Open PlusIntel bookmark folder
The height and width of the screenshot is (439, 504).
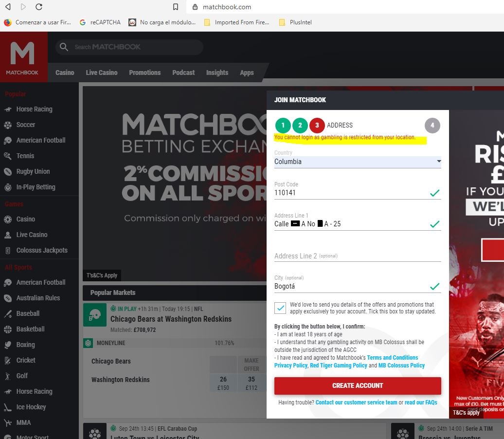(x=295, y=22)
